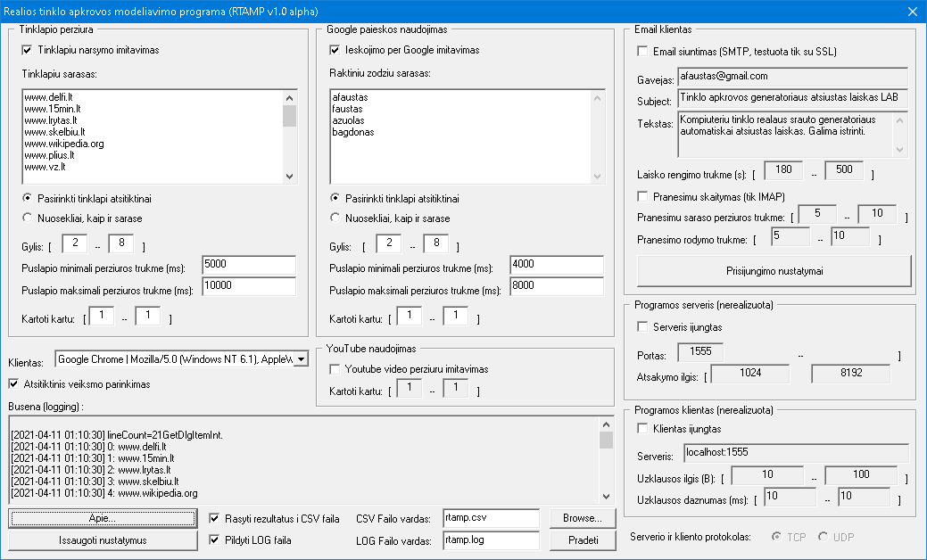Select Nuosekliai radio in Google paieskos group

point(335,218)
